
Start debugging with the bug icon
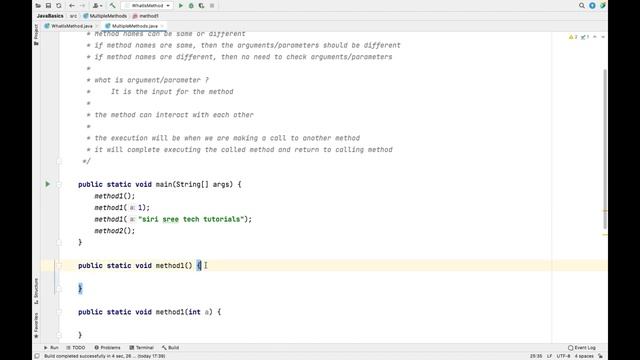point(191,5)
